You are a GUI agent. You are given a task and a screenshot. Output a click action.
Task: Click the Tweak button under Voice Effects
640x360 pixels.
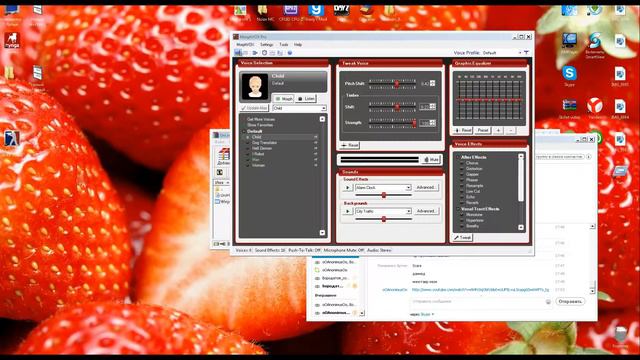click(463, 238)
